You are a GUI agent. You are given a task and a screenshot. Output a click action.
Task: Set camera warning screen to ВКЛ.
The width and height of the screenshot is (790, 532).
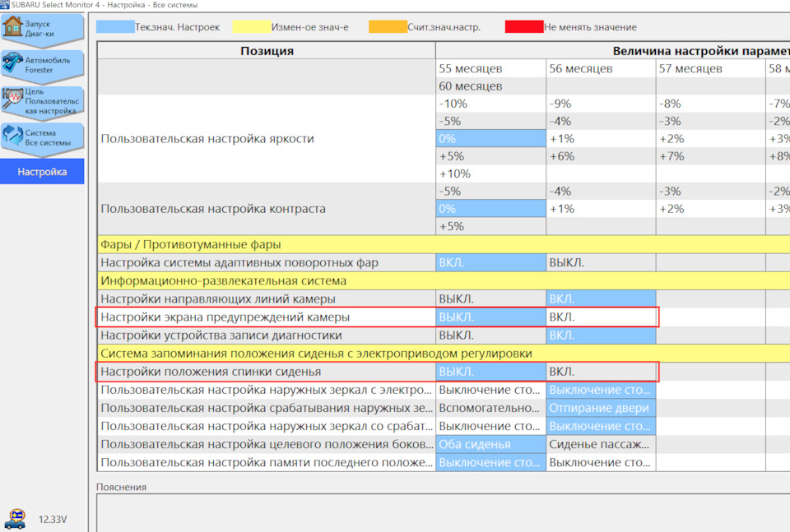(x=601, y=317)
